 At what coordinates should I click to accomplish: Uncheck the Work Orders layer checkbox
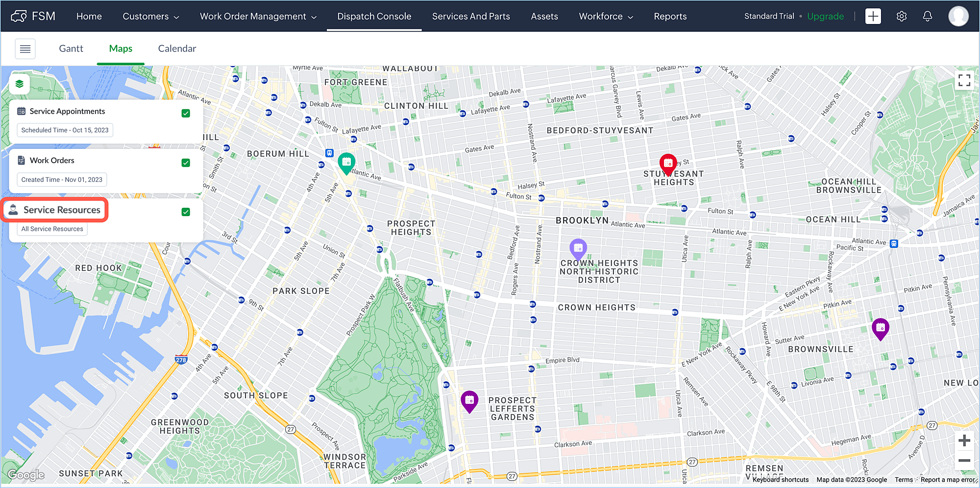pos(186,163)
